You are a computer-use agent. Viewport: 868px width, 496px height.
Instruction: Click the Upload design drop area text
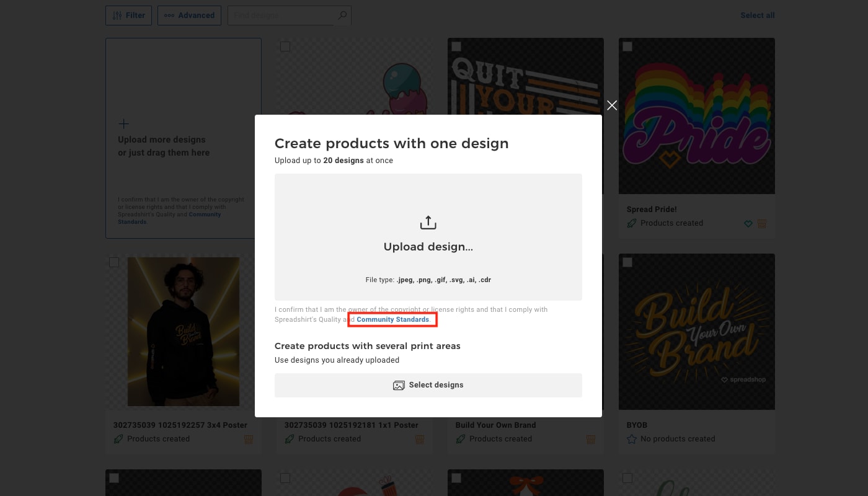pos(428,247)
